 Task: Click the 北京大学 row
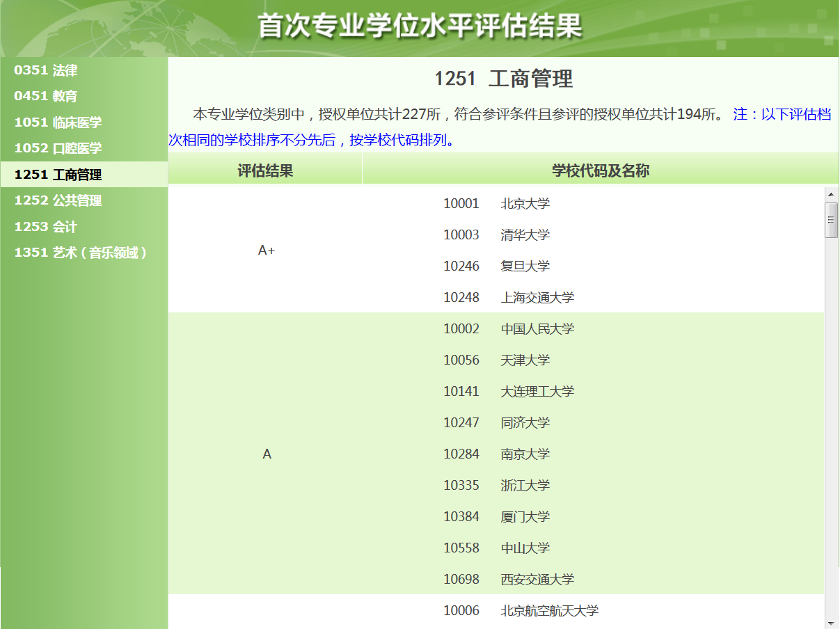click(x=525, y=204)
